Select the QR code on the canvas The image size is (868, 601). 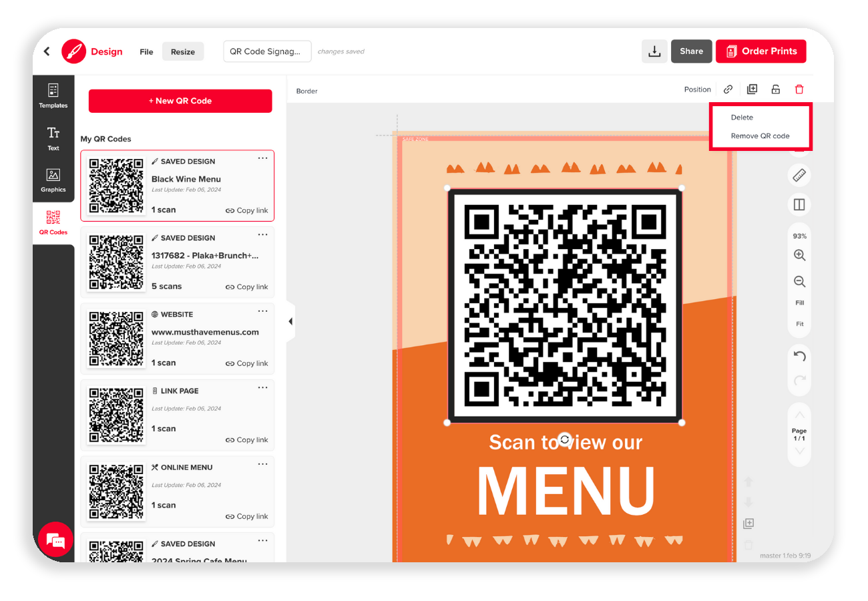[x=565, y=305]
